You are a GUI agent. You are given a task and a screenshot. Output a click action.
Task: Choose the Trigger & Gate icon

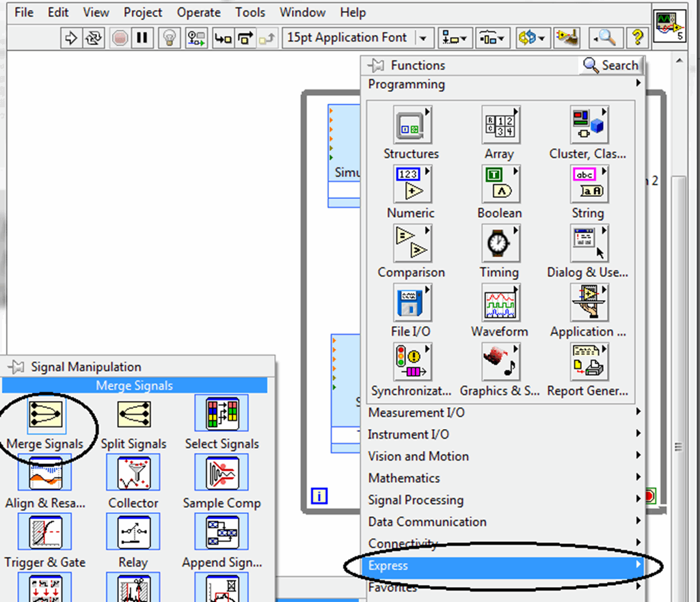tap(44, 532)
